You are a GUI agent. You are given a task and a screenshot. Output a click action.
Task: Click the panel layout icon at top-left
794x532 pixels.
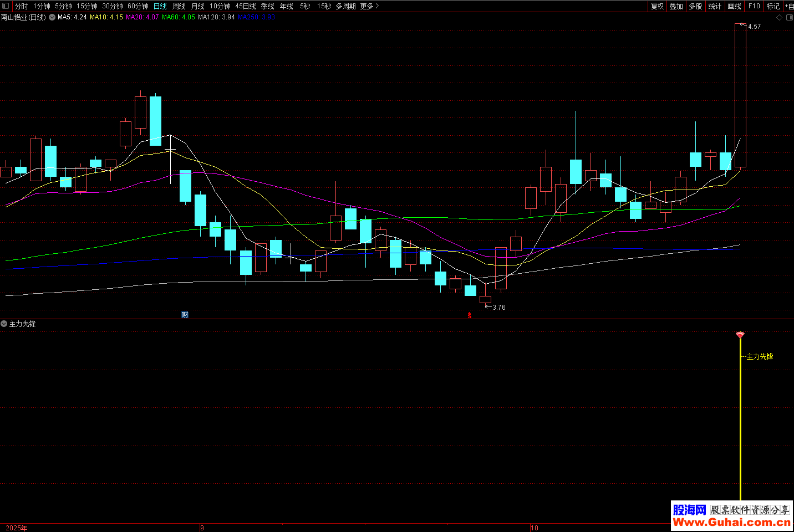click(6, 6)
